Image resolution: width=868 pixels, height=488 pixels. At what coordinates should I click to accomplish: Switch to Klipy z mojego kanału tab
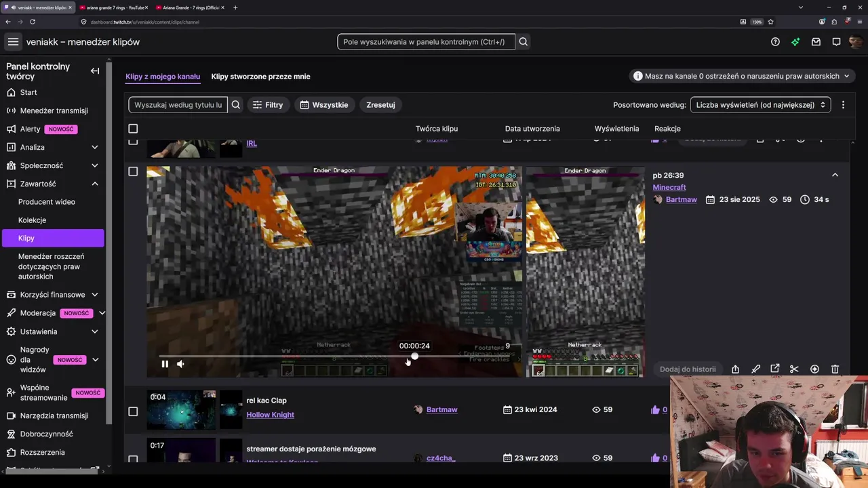coord(163,77)
